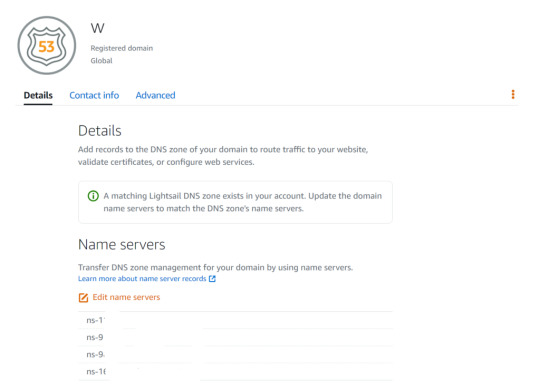Select the 'ns-9' second name server row
This screenshot has width=540, height=389.
coord(235,337)
